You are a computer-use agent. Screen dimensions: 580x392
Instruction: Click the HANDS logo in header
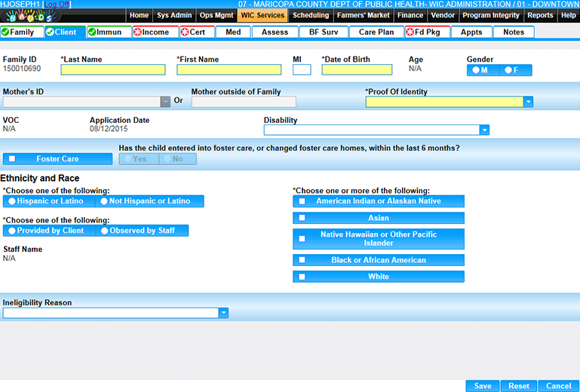29,16
